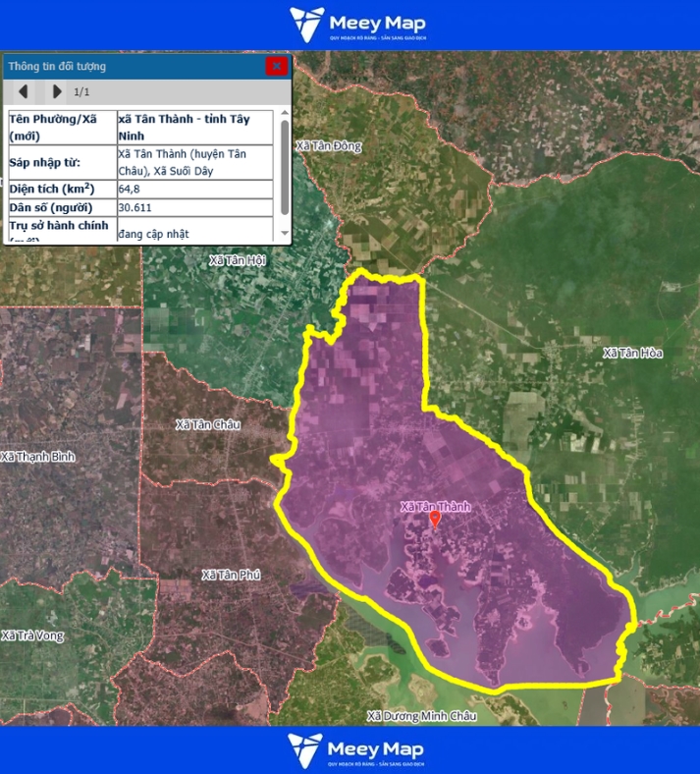700x774 pixels.
Task: Go to the next object with right arrow
Action: coord(57,91)
